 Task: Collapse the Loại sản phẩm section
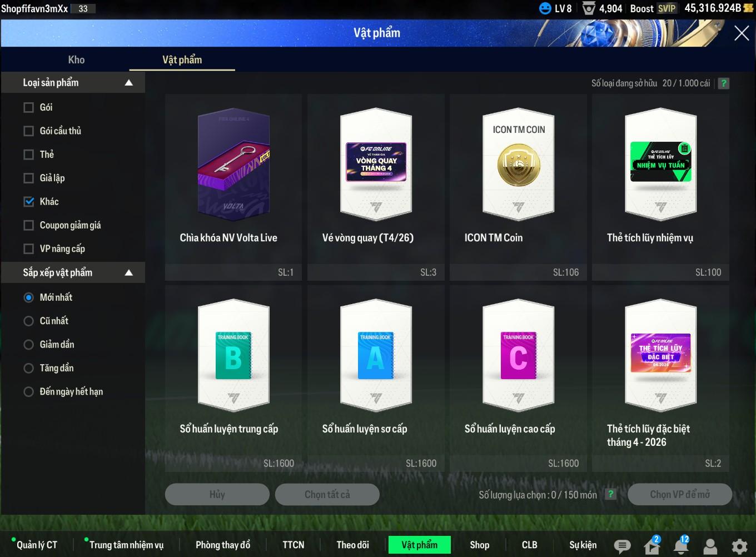point(129,83)
